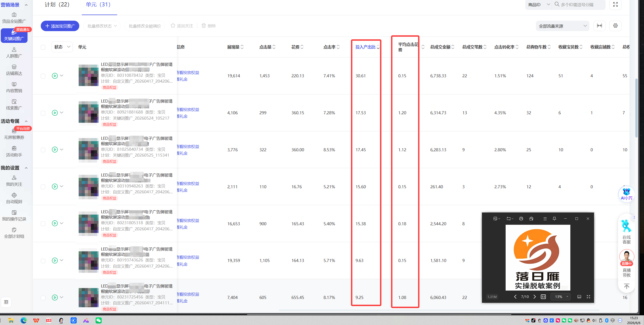Open 人群推广 sidebar item
The width and height of the screenshot is (644, 325).
coord(14,53)
